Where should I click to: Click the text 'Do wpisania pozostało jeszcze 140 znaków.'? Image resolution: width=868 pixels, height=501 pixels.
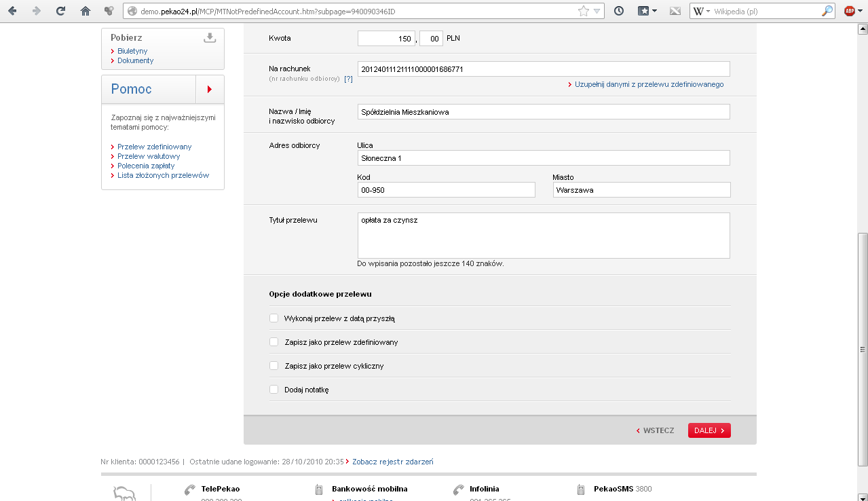pos(430,263)
